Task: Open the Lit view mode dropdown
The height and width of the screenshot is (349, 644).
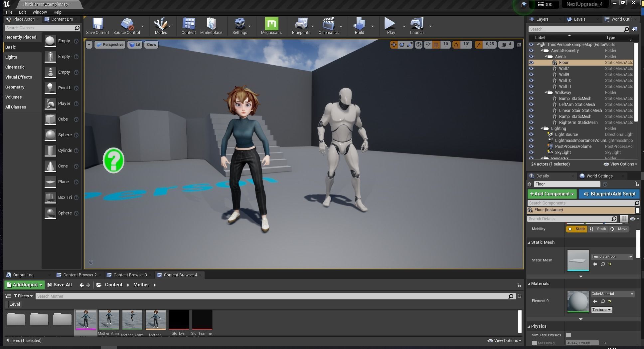Action: [x=135, y=45]
